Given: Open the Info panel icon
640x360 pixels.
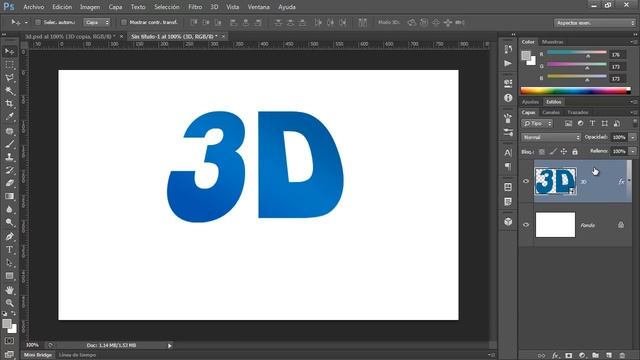Looking at the screenshot, I should [x=508, y=98].
